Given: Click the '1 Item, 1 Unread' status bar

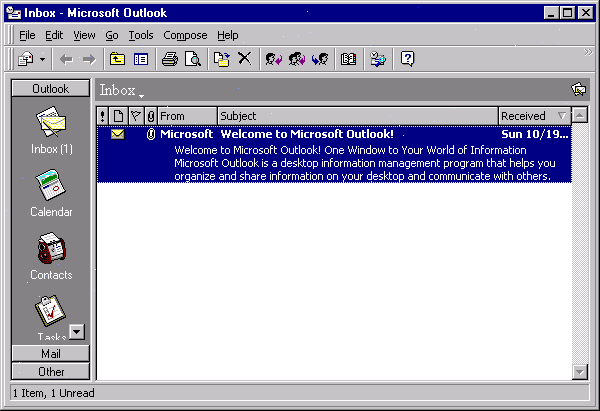Looking at the screenshot, I should pos(54,393).
